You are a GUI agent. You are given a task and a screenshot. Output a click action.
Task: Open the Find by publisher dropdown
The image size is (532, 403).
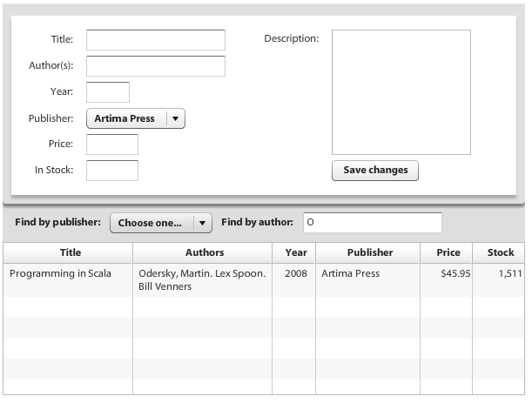point(161,223)
